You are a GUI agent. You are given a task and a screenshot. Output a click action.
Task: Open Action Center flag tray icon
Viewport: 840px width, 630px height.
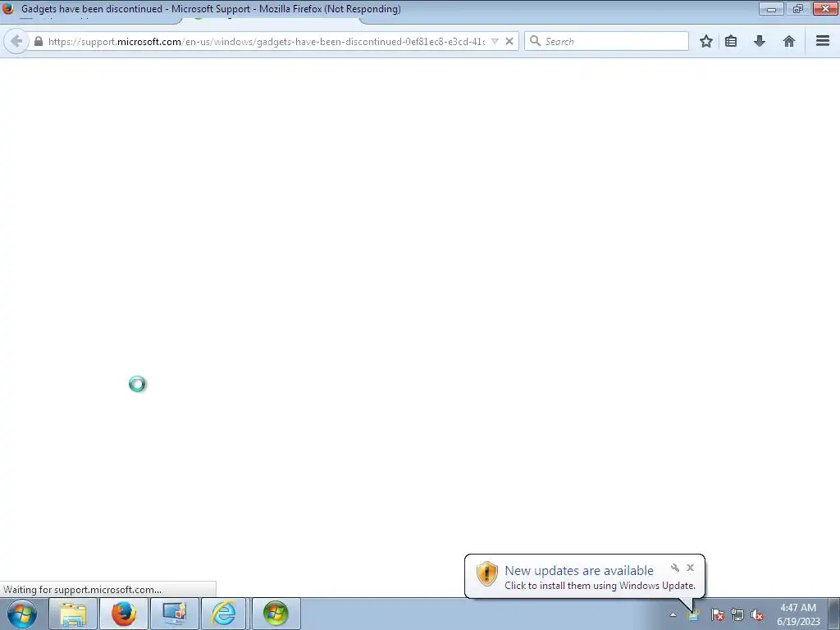click(718, 614)
